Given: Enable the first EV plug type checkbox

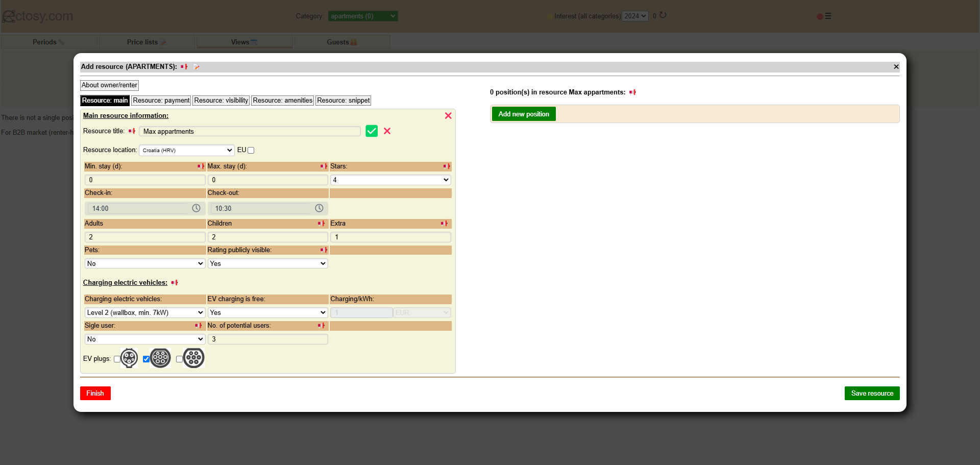Looking at the screenshot, I should (x=117, y=359).
